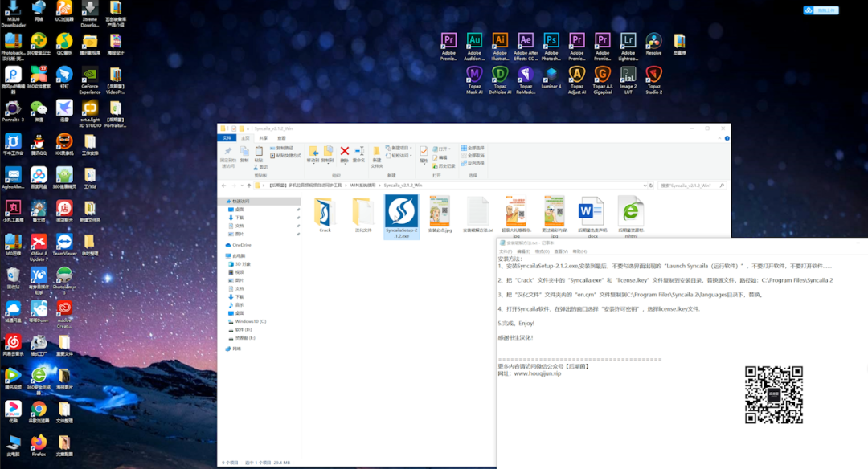This screenshot has height=469, width=868.
Task: Switch to the View ribbon tab
Action: tap(282, 137)
